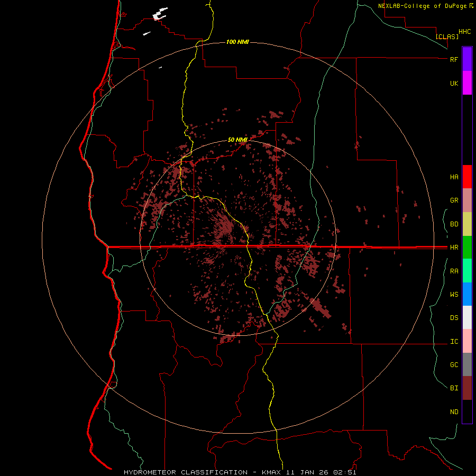
Task: Click the ND legend label
Action: click(454, 412)
